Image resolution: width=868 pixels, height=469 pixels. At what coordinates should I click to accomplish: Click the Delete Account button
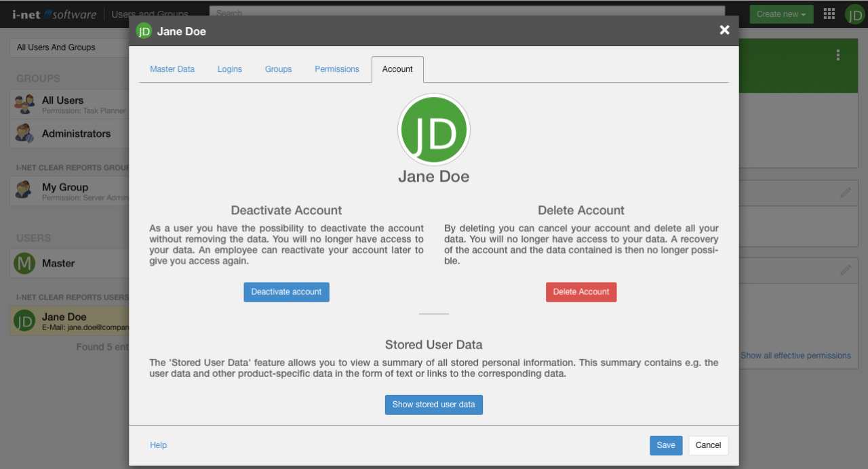pyautogui.click(x=581, y=292)
